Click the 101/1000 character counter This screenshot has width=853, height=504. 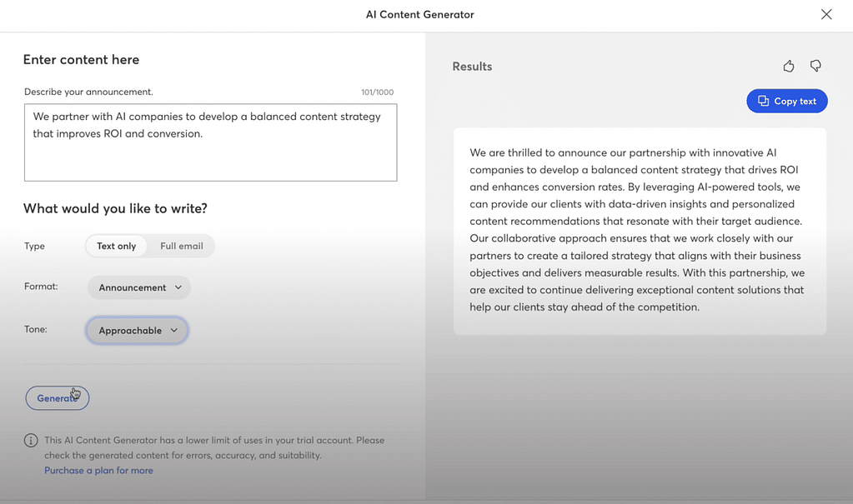(x=378, y=92)
